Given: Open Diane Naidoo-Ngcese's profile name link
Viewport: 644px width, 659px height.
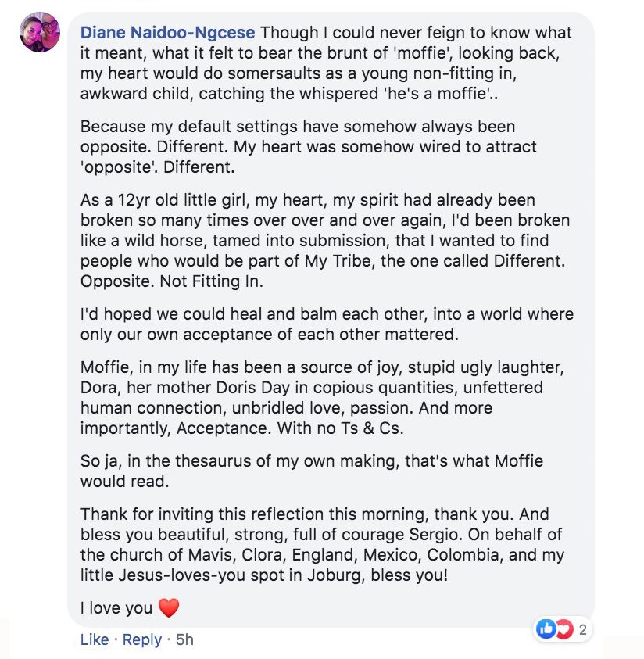Looking at the screenshot, I should click(x=168, y=34).
